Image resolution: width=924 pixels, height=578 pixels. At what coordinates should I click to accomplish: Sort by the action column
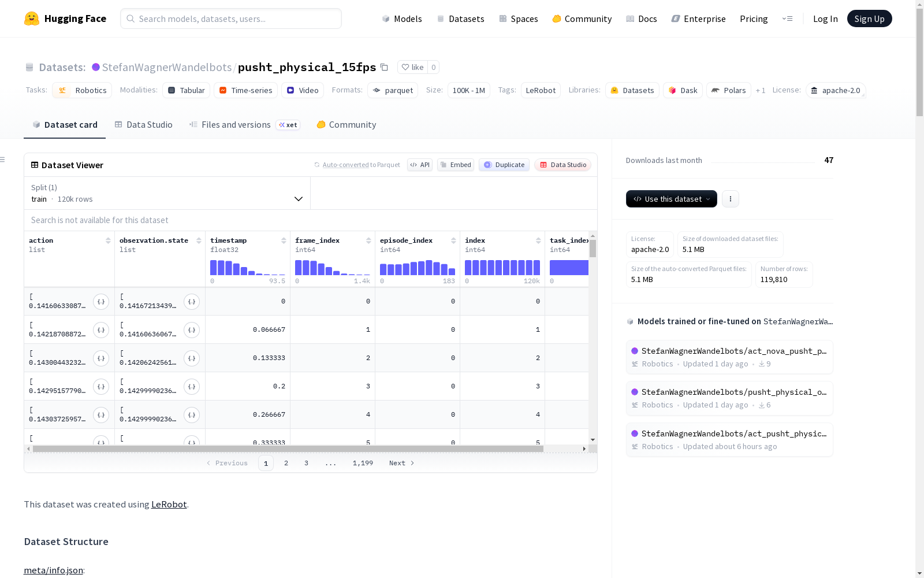[108, 240]
